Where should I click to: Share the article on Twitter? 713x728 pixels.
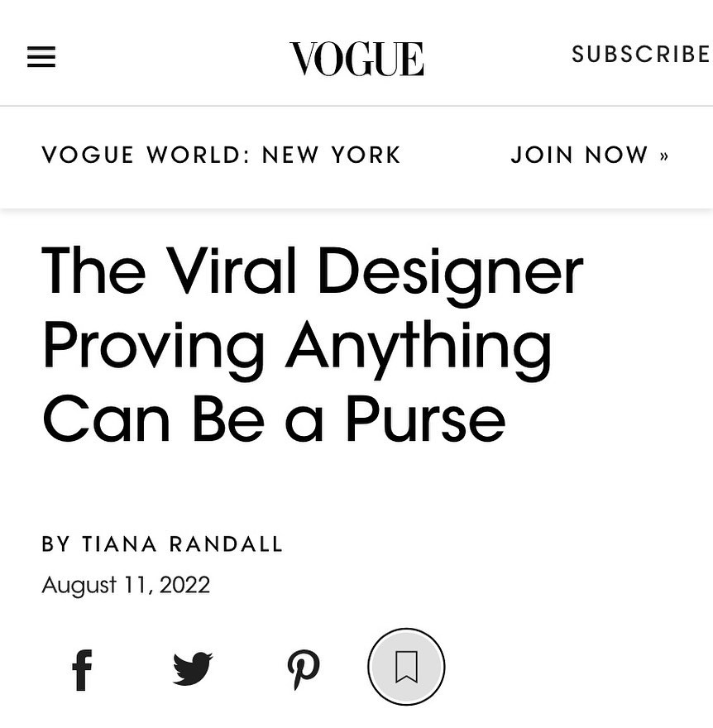pyautogui.click(x=193, y=668)
